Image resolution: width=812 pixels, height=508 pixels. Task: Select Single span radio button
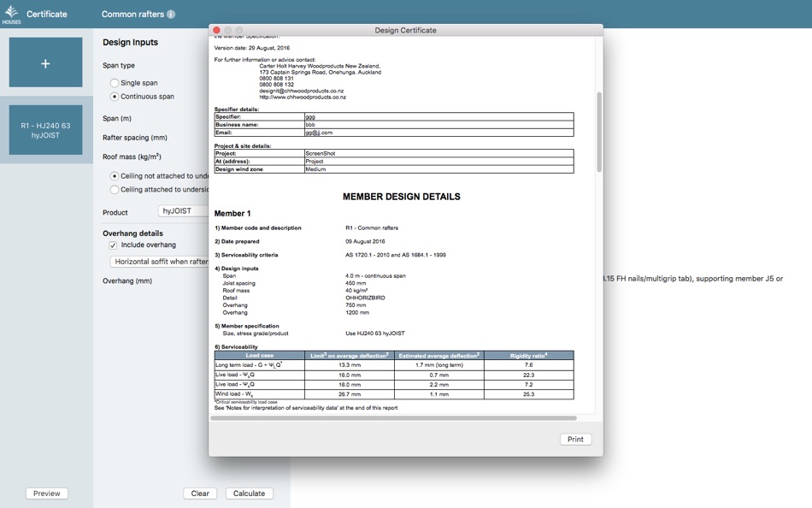tap(115, 83)
